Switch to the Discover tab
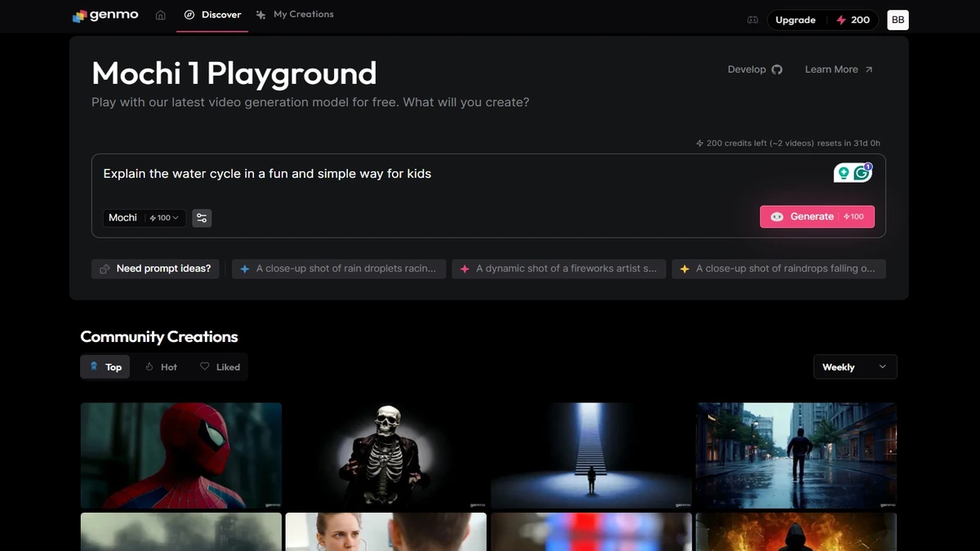The image size is (980, 551). (212, 15)
